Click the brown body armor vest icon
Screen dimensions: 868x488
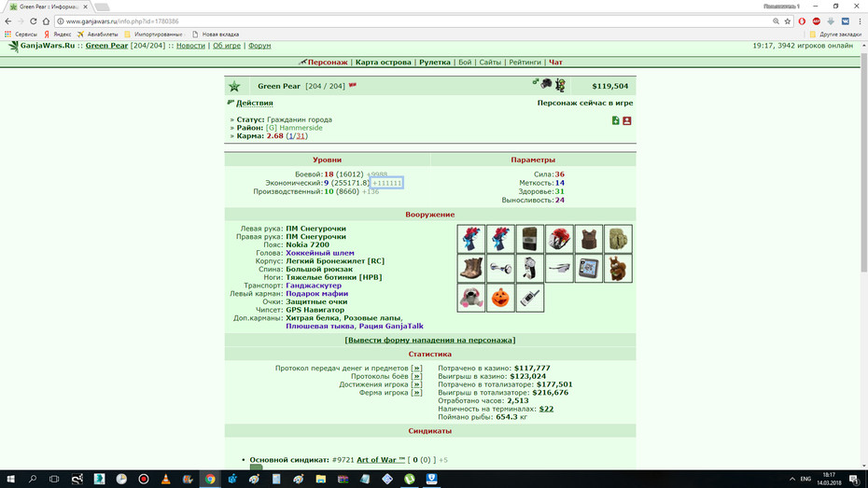pos(588,239)
